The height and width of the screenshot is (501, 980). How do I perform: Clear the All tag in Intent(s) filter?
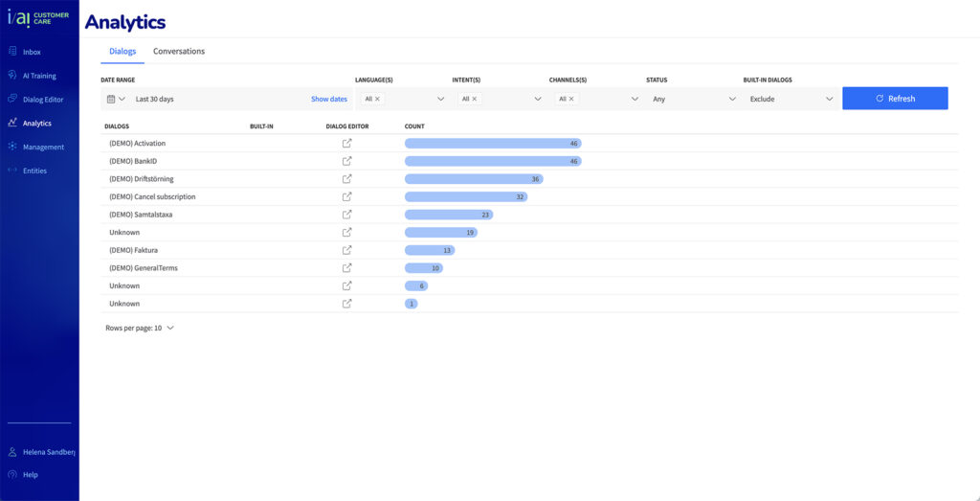point(475,99)
